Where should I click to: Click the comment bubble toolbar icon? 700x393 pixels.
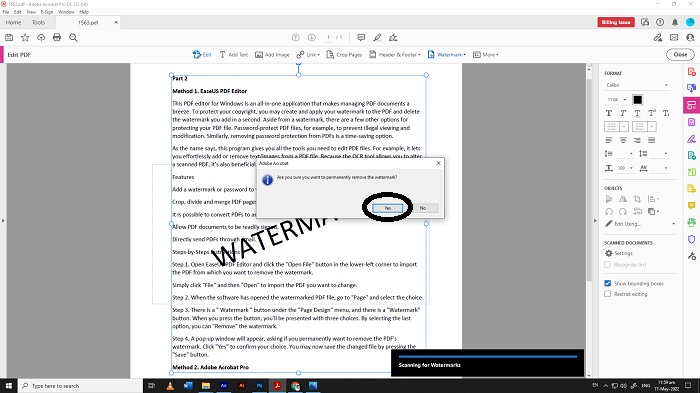click(361, 38)
